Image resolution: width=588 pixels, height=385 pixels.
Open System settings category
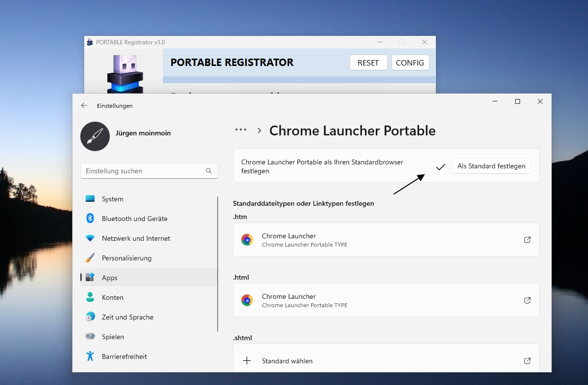(x=149, y=199)
